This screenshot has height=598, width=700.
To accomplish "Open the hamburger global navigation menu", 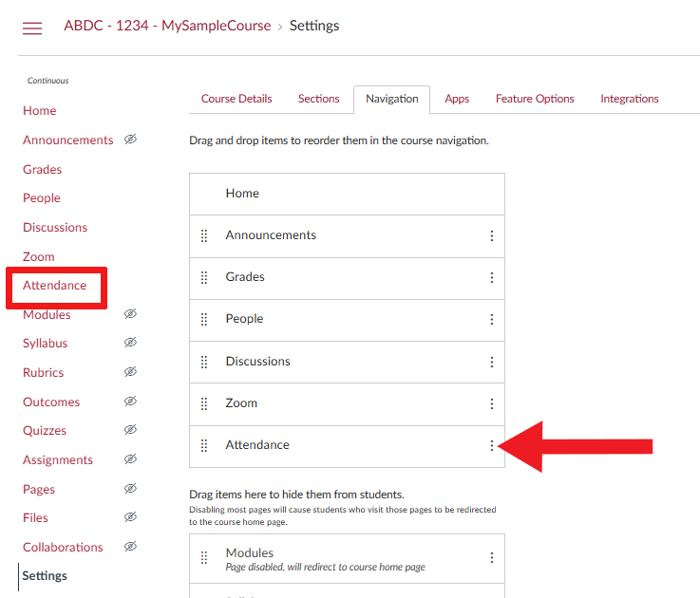I will pyautogui.click(x=32, y=28).
